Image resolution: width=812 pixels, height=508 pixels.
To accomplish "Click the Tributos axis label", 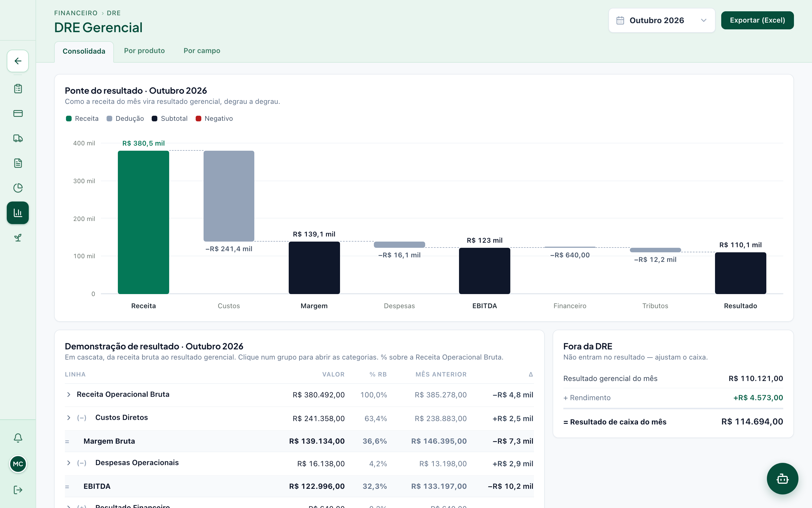I will (x=655, y=306).
